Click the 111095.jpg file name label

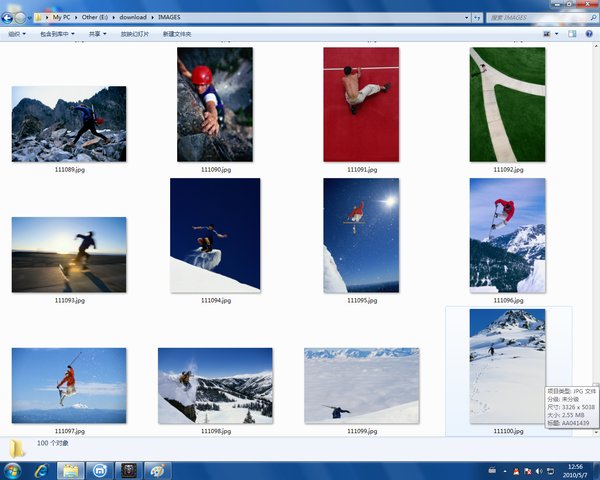pyautogui.click(x=362, y=300)
